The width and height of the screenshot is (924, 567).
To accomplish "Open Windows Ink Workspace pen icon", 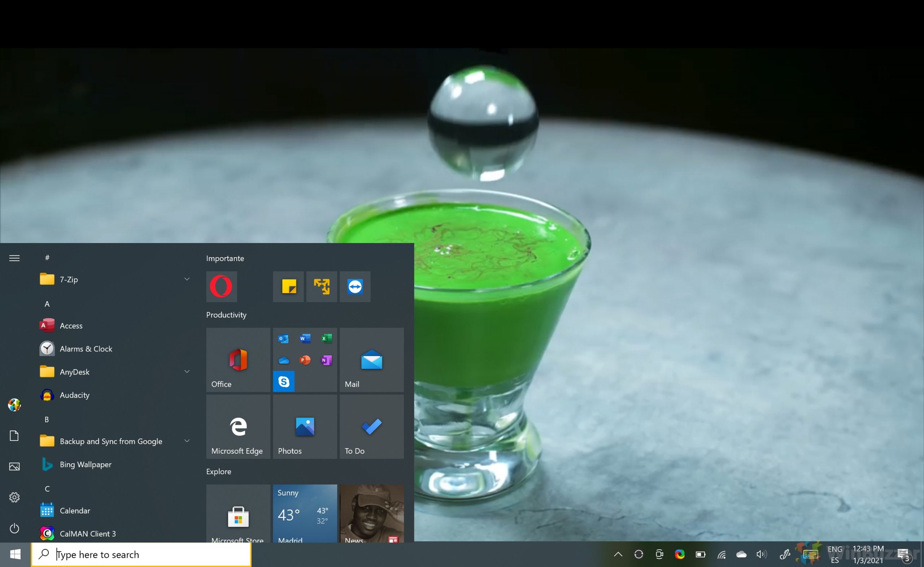I will tap(785, 554).
